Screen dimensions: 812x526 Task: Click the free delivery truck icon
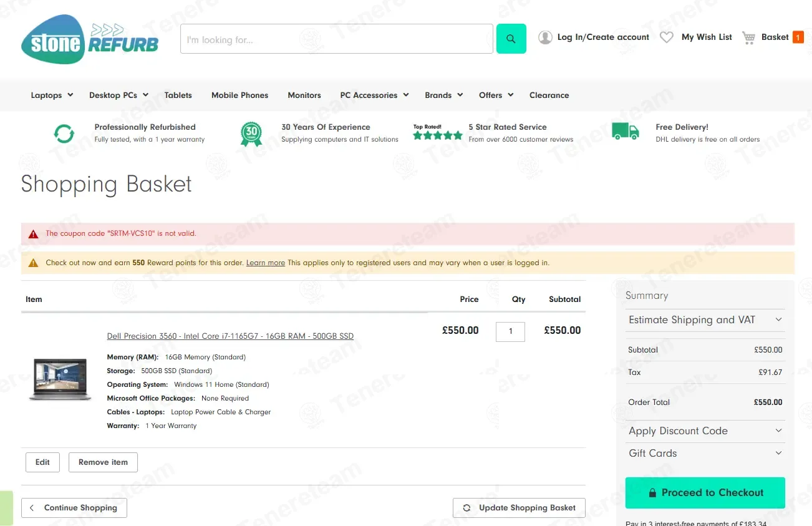626,132
